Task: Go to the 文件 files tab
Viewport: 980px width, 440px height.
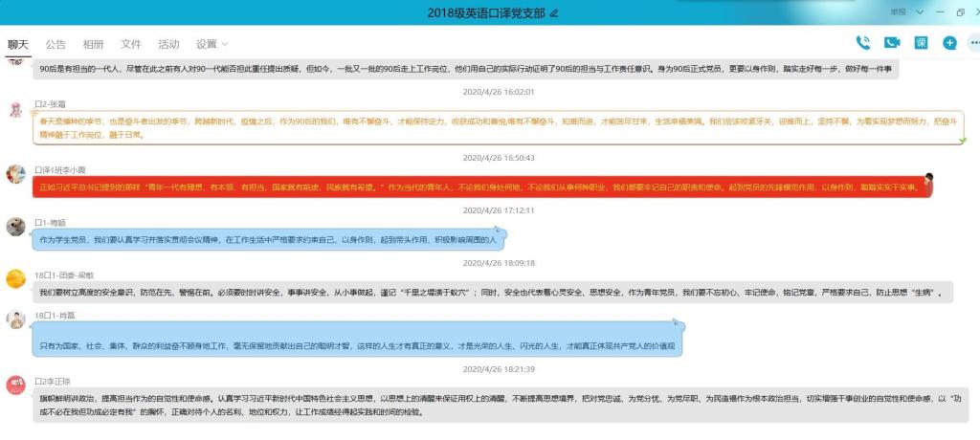Action: [131, 44]
